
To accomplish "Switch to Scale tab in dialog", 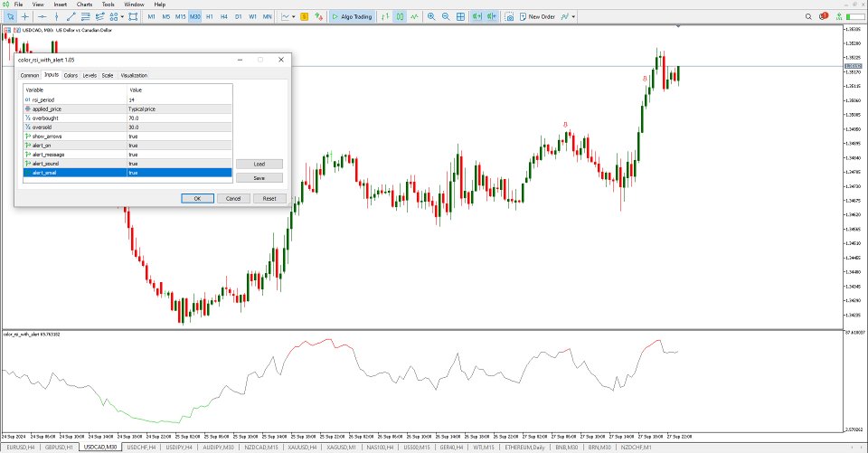I will [x=108, y=75].
